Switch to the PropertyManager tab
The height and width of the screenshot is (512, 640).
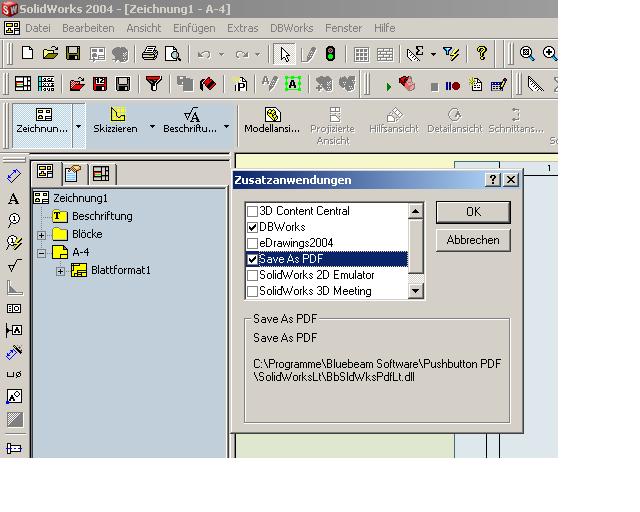(x=72, y=174)
